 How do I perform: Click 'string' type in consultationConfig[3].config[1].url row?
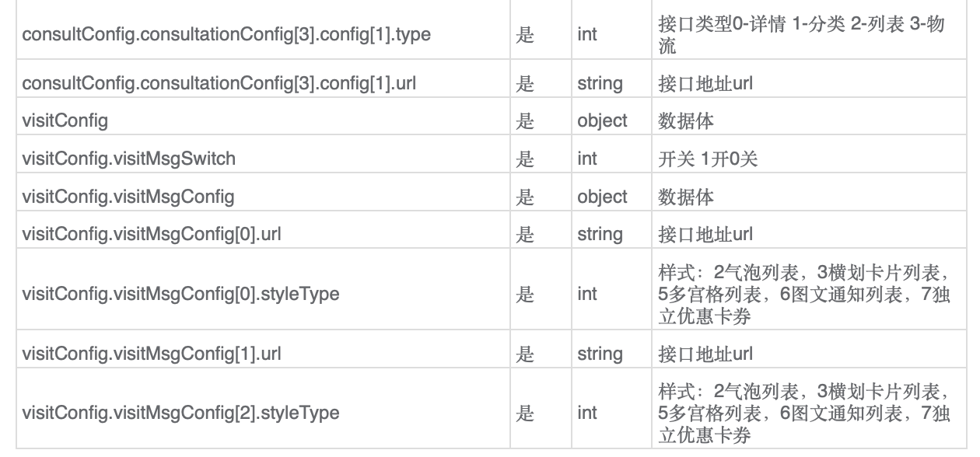point(599,84)
